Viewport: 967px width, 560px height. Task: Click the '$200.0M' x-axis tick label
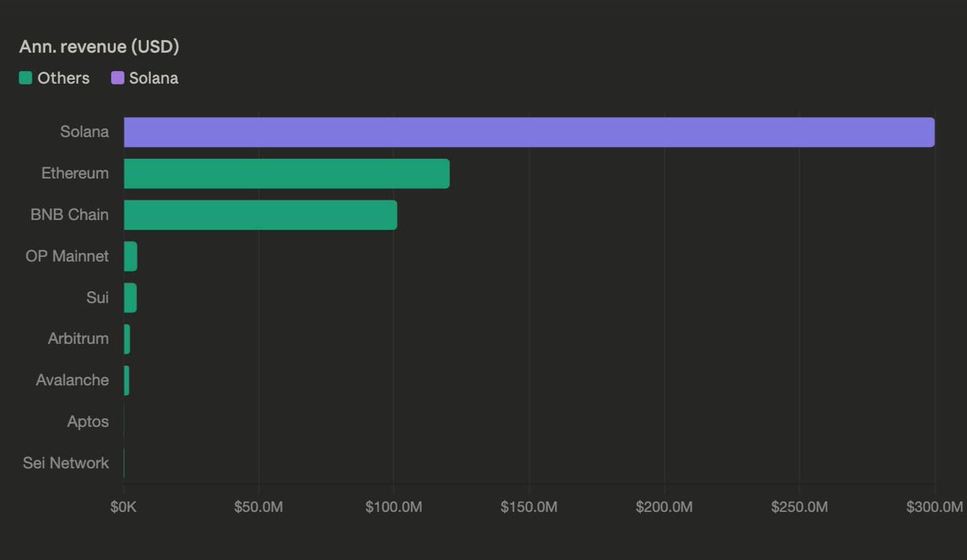click(x=664, y=507)
